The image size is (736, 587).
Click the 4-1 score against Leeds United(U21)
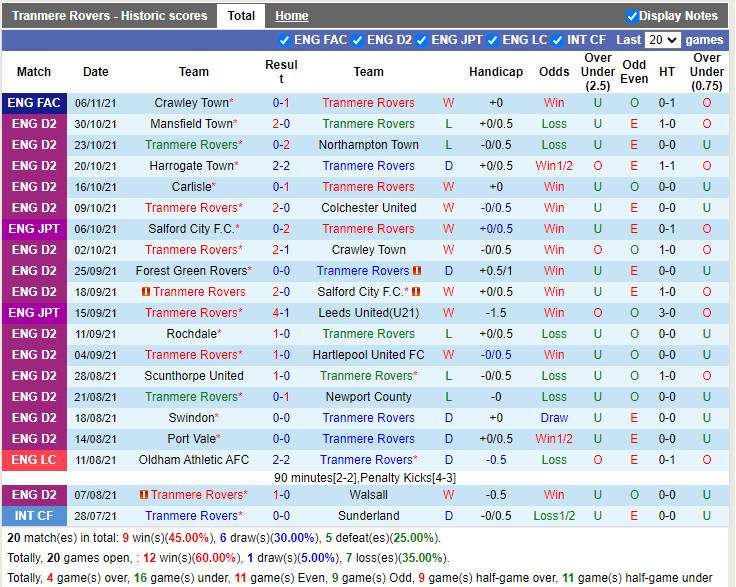(281, 313)
